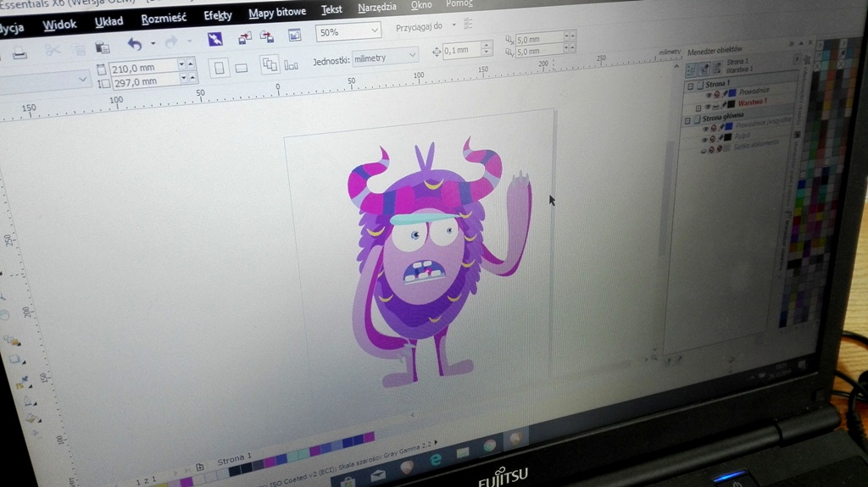Click the All pages layout icon
This screenshot has width=868, height=487.
[270, 64]
